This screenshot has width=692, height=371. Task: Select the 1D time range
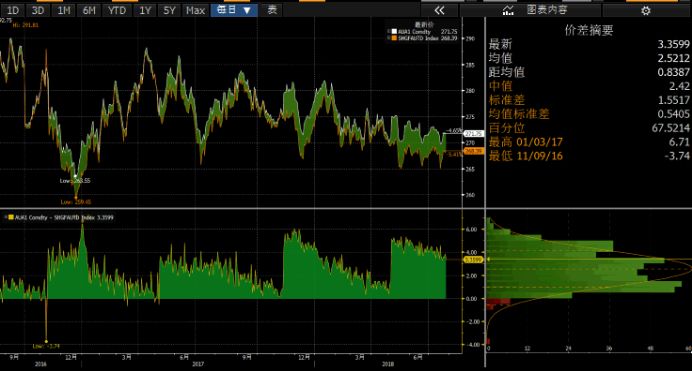(13, 11)
